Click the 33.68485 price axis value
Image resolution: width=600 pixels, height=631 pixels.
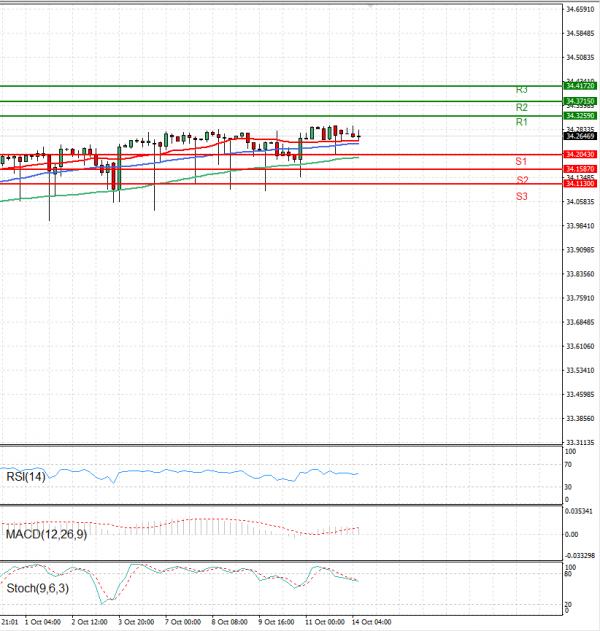[580, 322]
